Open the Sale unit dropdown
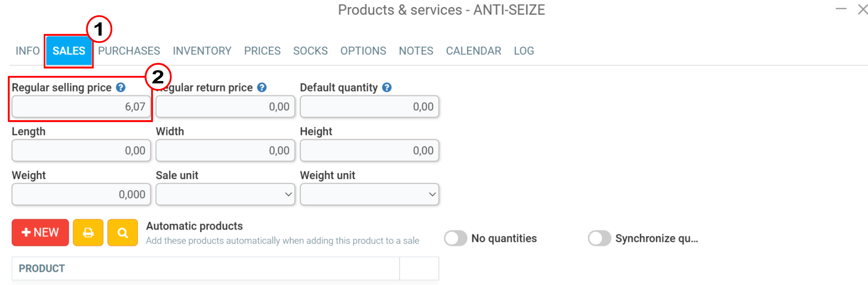 (x=226, y=194)
